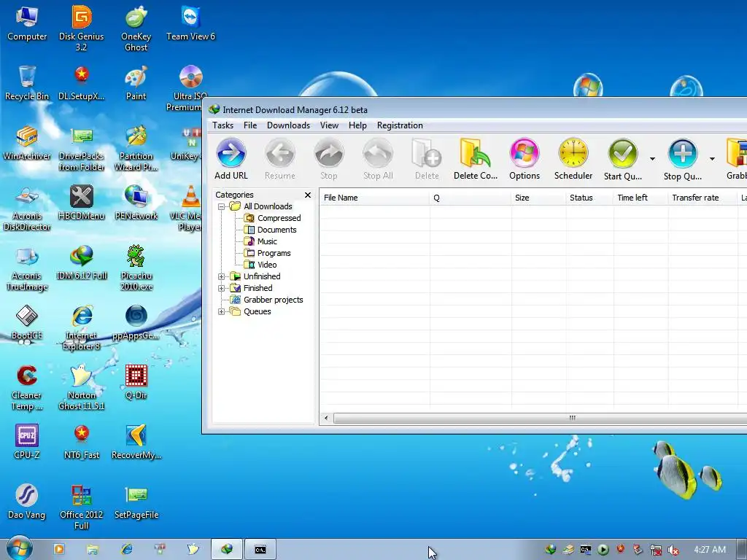Click the Start Queue checkmark icon

(623, 153)
